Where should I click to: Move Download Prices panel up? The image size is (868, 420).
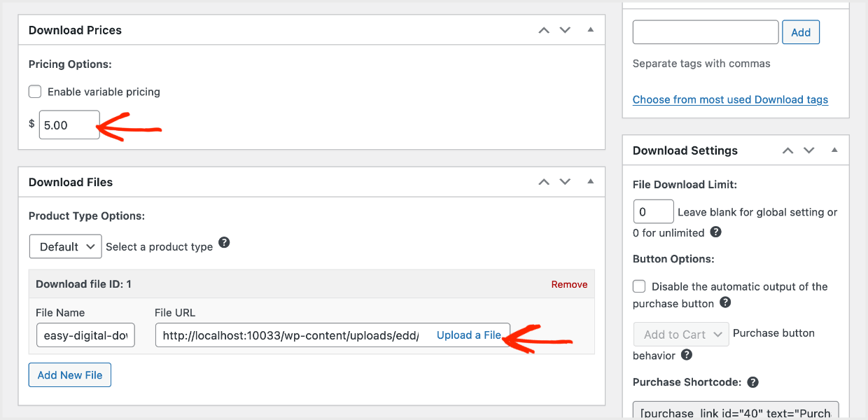point(544,30)
